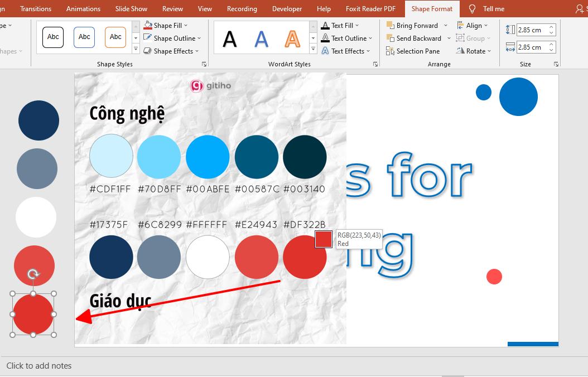This screenshot has width=588, height=377.
Task: Apply the blue-outline Abc shape style
Action: coord(84,37)
